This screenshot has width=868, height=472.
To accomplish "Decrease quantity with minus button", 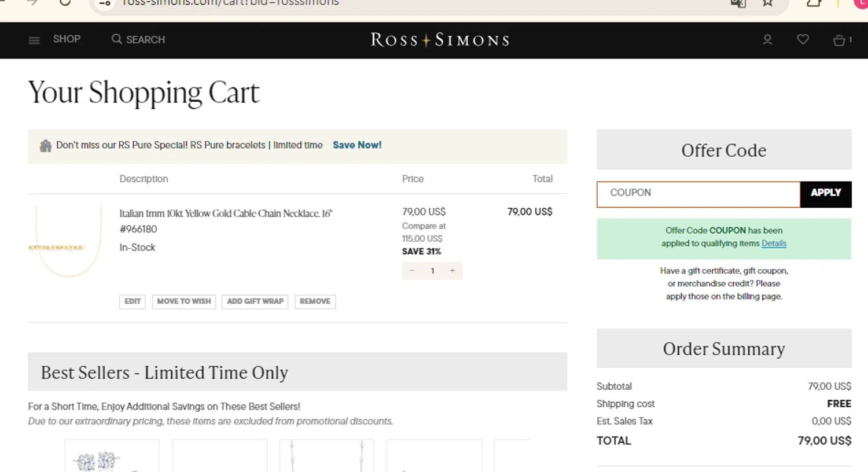I will click(x=412, y=271).
